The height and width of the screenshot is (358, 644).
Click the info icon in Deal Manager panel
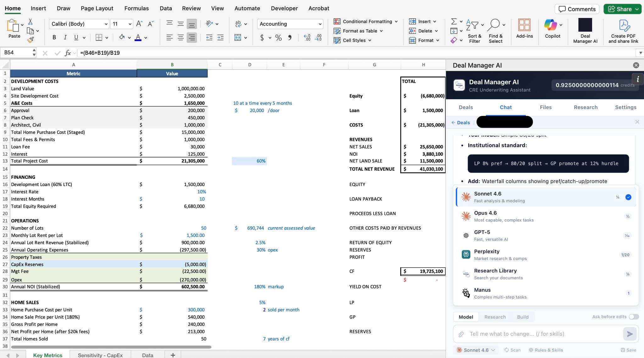[x=637, y=79]
